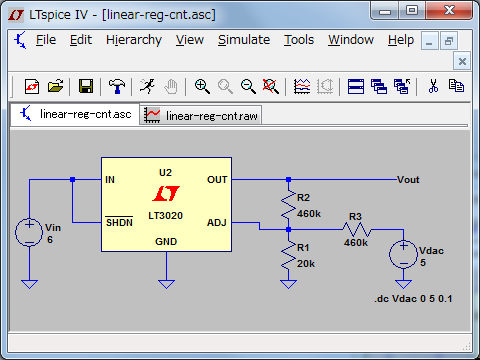Click the Vin voltage source symbol
480x360 pixels.
(29, 233)
